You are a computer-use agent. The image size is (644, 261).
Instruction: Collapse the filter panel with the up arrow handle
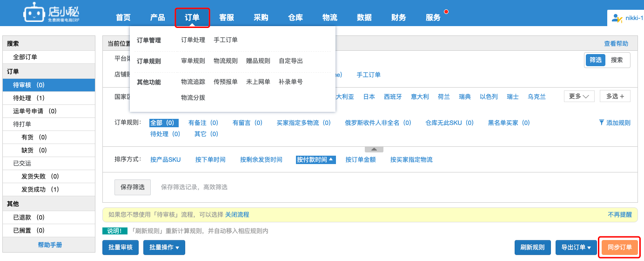[374, 150]
